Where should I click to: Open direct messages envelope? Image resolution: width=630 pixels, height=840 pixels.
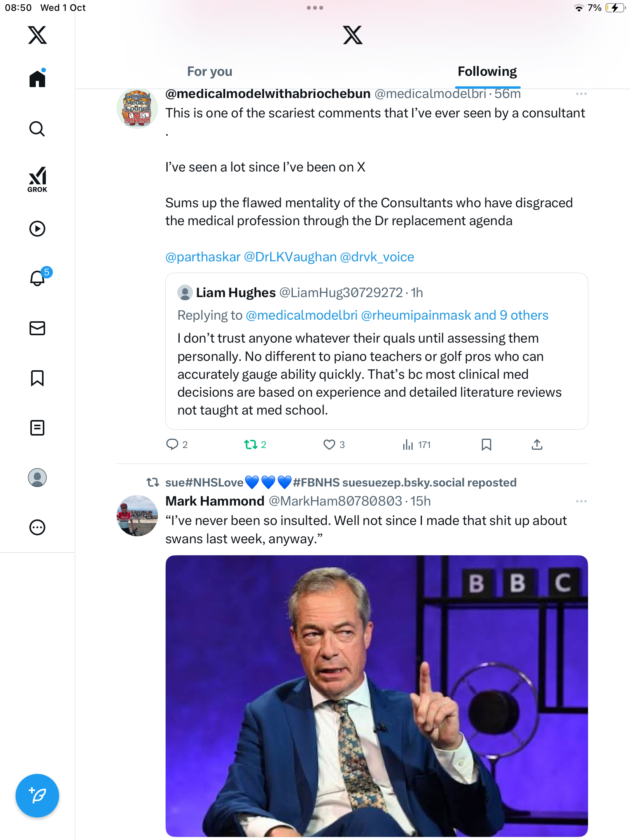[x=37, y=328]
